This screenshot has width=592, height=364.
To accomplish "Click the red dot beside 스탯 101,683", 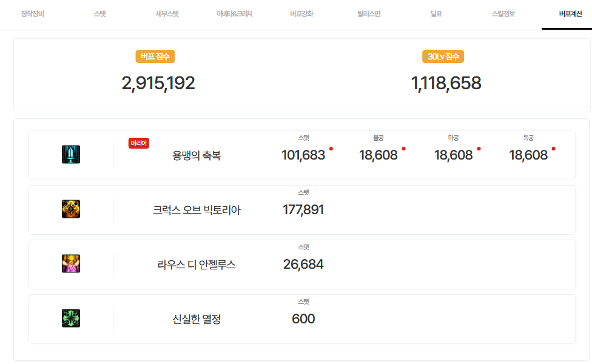I will [x=331, y=149].
